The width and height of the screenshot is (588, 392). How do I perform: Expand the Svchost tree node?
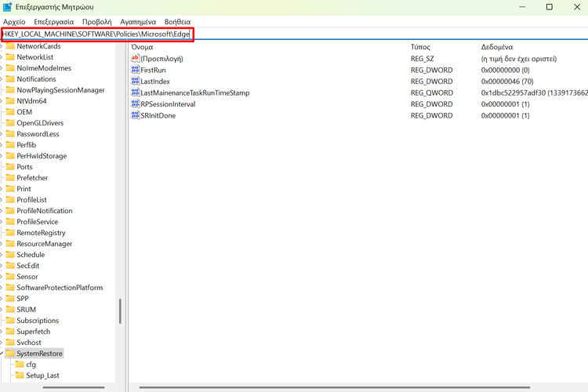(x=2, y=343)
